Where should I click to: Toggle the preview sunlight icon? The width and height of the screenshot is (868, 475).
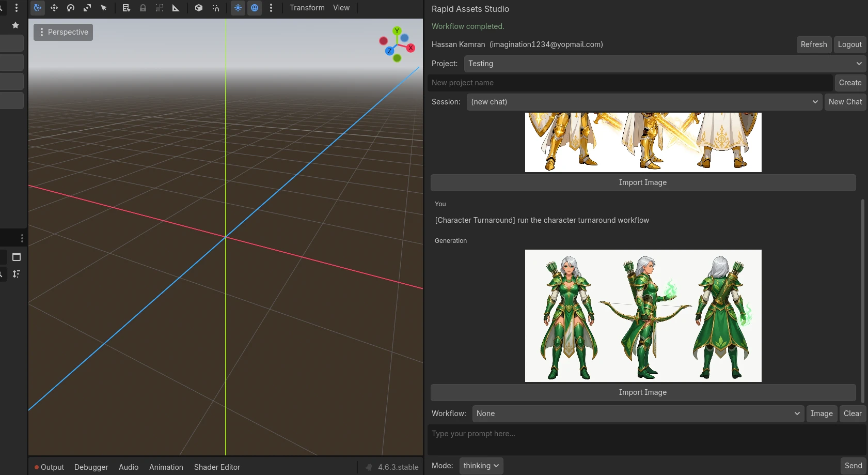pyautogui.click(x=238, y=8)
